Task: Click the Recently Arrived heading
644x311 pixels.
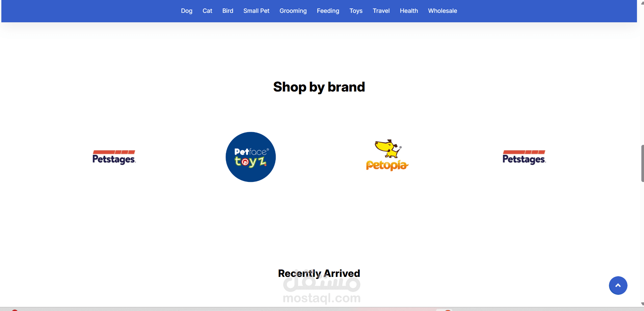Action: (x=319, y=273)
